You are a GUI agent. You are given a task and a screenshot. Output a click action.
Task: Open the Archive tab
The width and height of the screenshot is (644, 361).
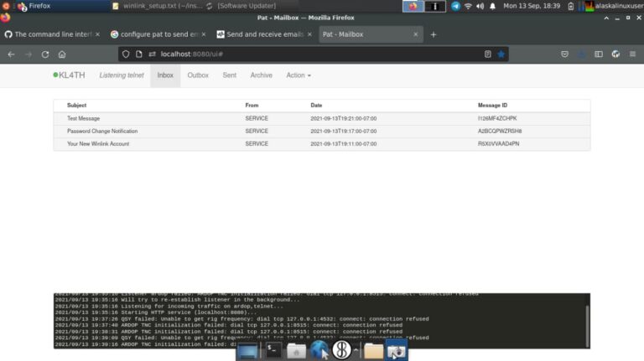click(261, 75)
